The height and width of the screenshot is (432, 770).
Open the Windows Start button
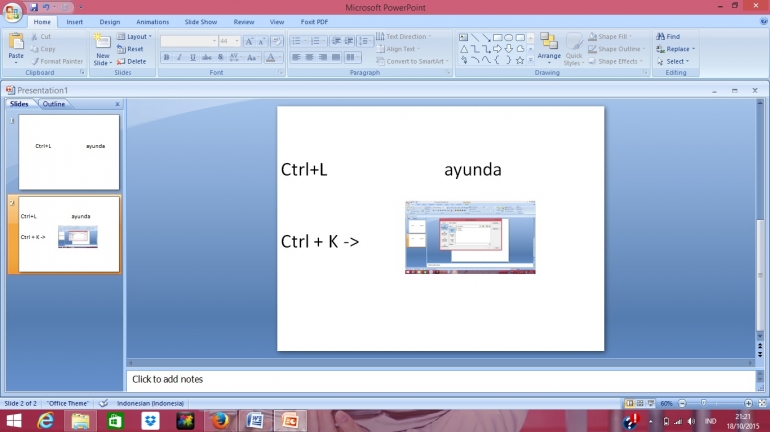(14, 421)
